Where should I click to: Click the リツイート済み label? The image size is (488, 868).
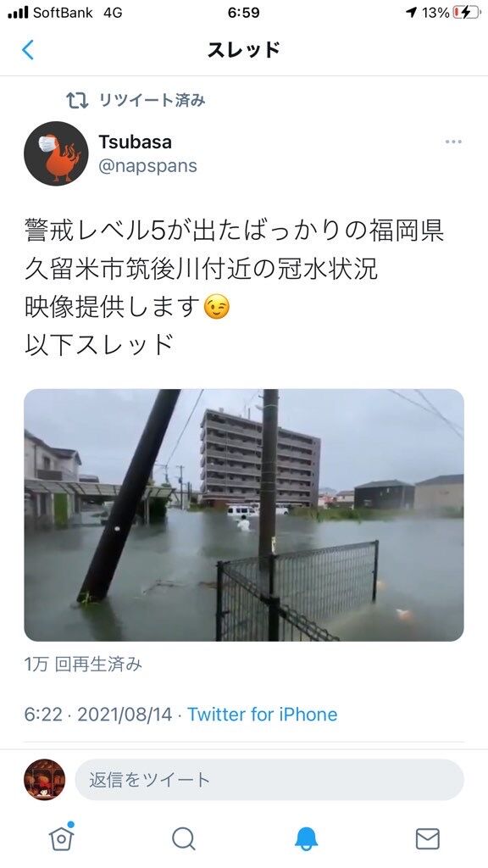coord(152,100)
